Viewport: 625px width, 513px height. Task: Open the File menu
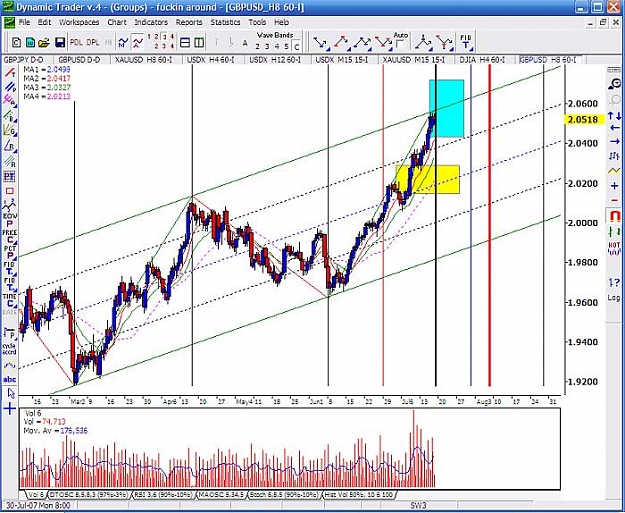tap(24, 22)
